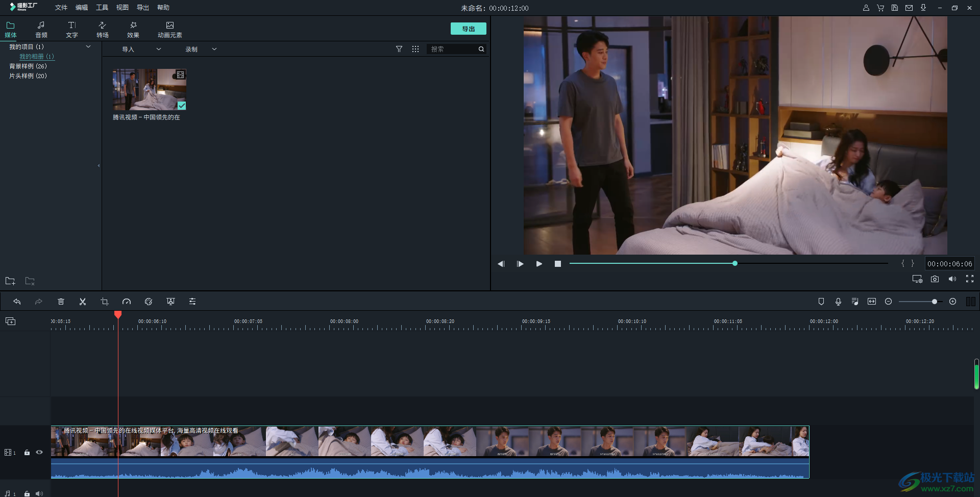The width and height of the screenshot is (980, 497).
Task: Select 我的相册 (1) link
Action: point(36,57)
